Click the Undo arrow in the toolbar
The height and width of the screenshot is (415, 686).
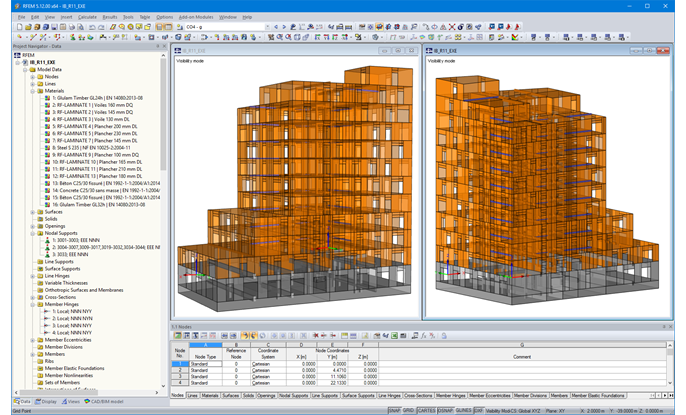click(92, 27)
